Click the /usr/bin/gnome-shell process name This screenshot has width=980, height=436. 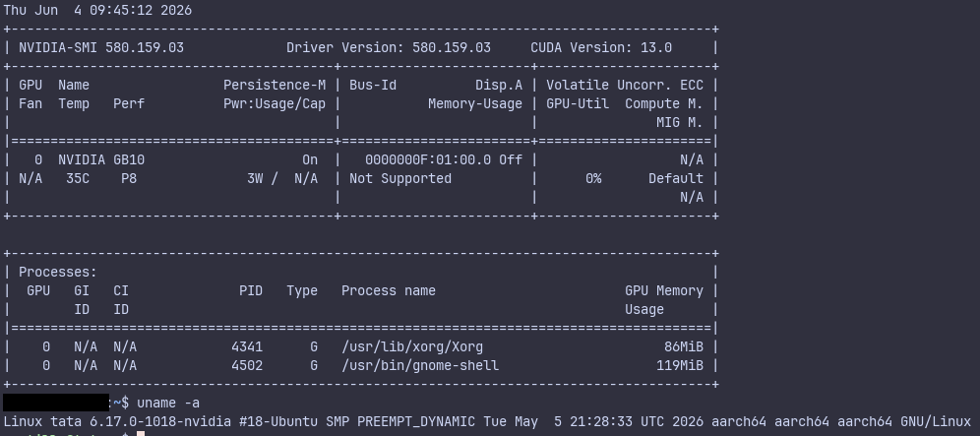420,365
